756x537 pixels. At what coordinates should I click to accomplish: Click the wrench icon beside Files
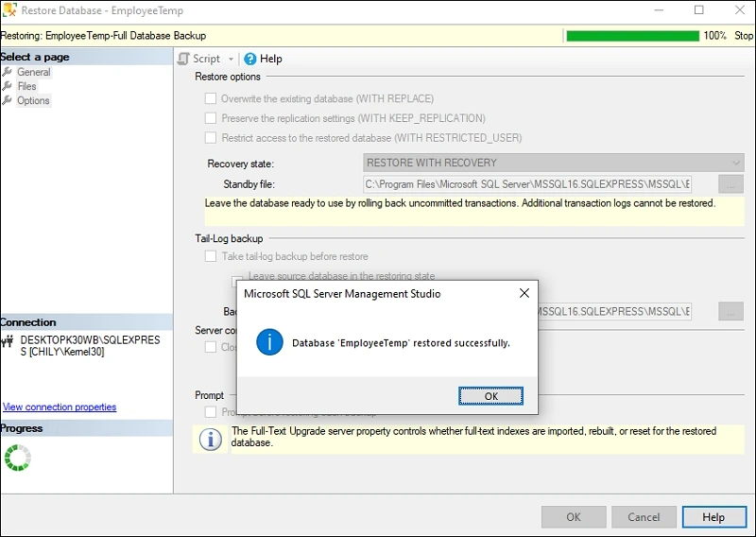point(8,86)
